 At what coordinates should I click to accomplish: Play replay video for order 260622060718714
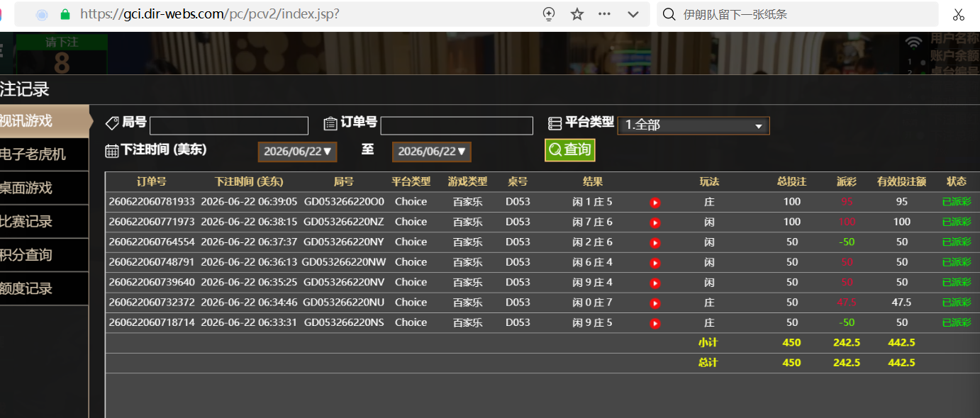(x=655, y=324)
